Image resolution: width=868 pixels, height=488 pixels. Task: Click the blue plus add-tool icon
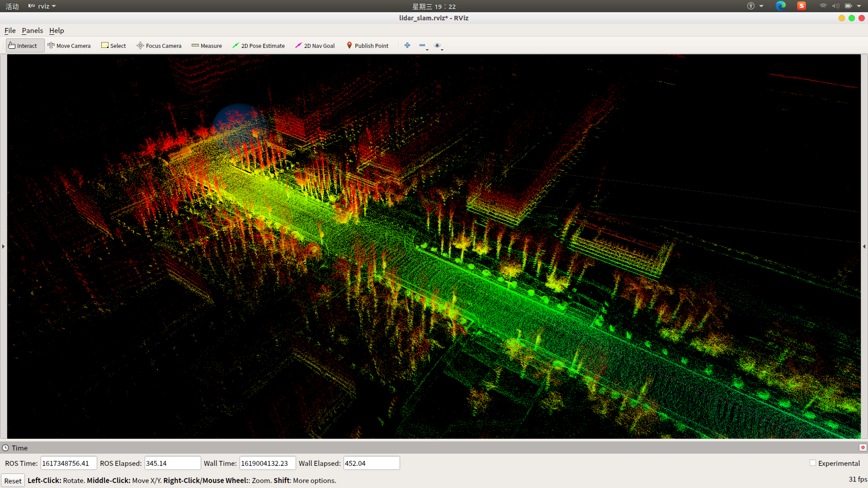coord(407,45)
